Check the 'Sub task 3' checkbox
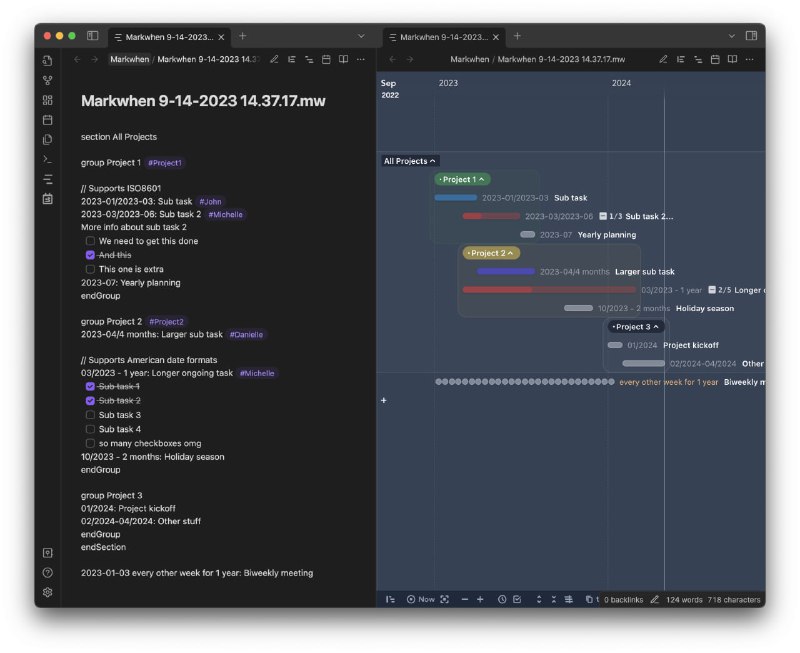Viewport: 800px width, 653px height. tap(90, 415)
